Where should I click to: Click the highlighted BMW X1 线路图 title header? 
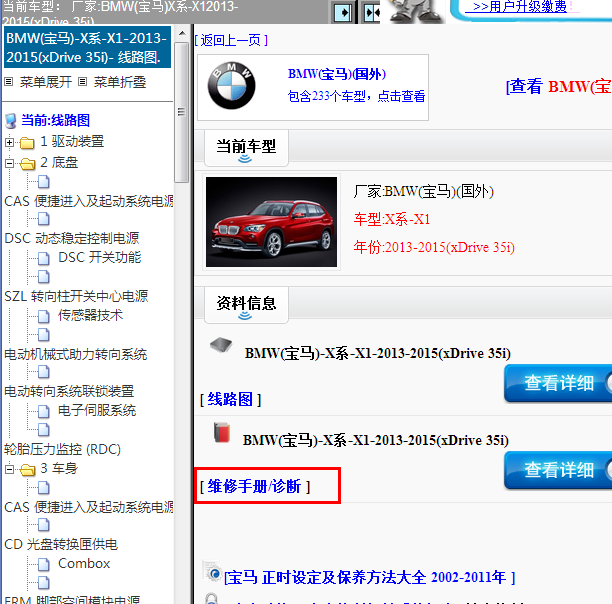87,47
